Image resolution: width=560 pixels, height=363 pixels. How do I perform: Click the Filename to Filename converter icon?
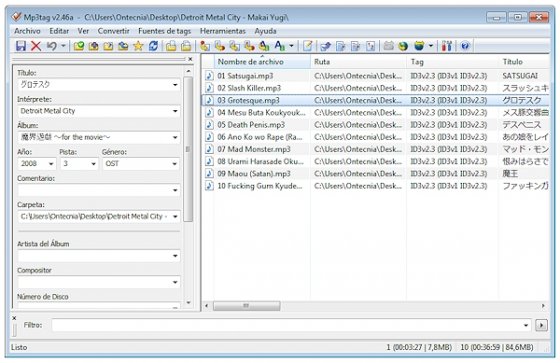pos(235,46)
